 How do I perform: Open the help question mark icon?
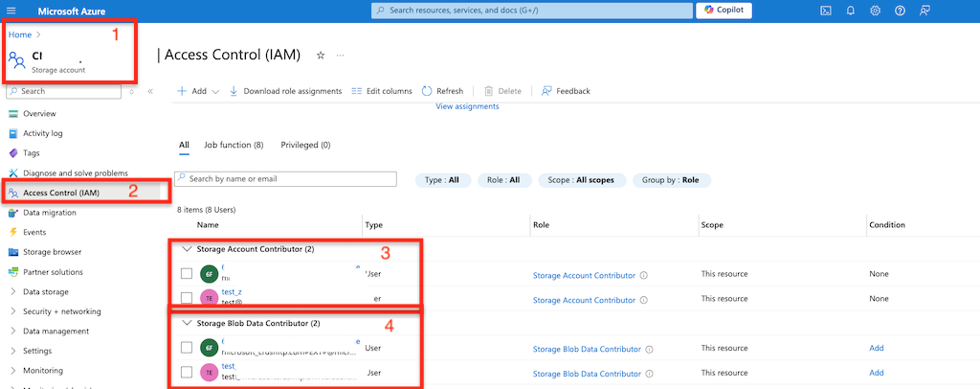point(900,11)
